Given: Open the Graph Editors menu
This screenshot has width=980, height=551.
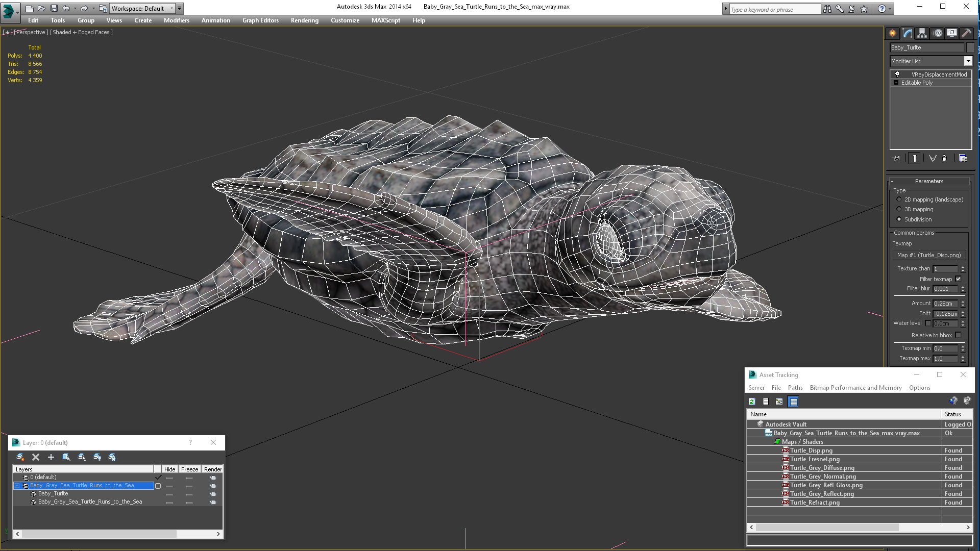Looking at the screenshot, I should point(260,20).
